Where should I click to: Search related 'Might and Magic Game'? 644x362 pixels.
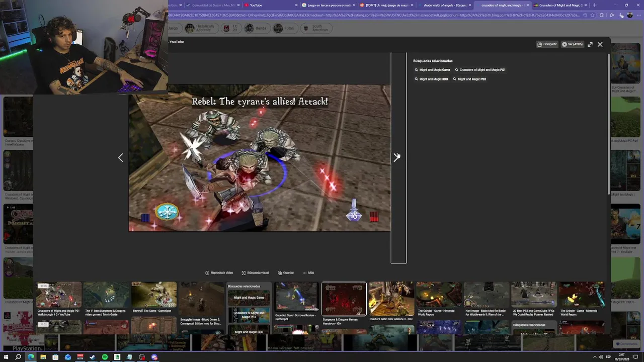tap(432, 70)
